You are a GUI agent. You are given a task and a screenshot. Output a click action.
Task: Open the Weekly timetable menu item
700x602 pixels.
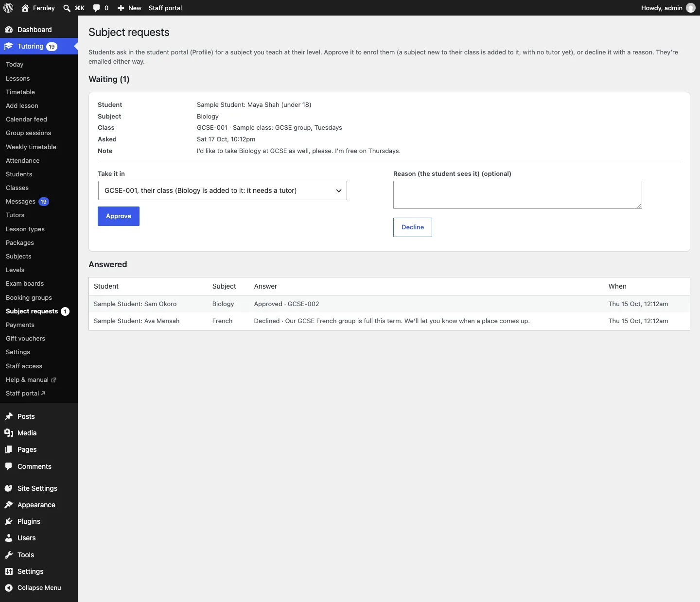[31, 147]
